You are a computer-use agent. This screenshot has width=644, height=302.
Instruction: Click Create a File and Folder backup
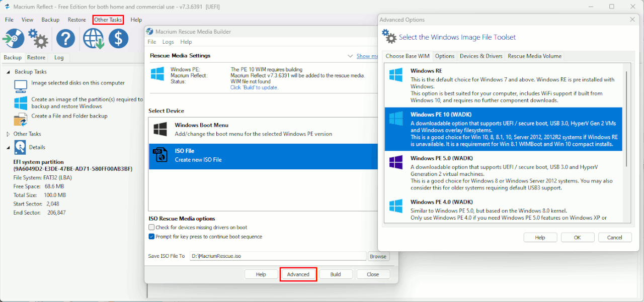click(x=69, y=116)
